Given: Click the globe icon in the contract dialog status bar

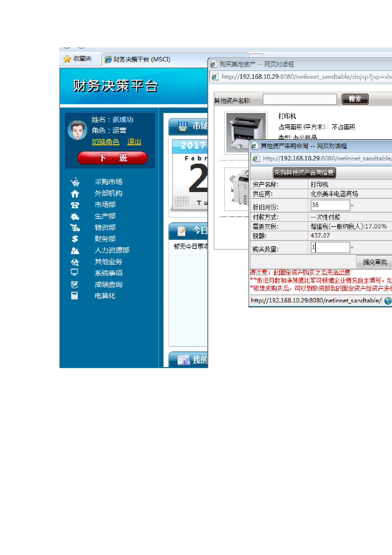Looking at the screenshot, I should point(388,301).
